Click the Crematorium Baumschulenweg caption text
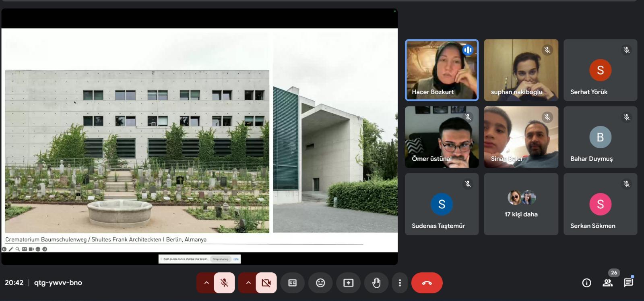The width and height of the screenshot is (644, 301). pos(106,239)
